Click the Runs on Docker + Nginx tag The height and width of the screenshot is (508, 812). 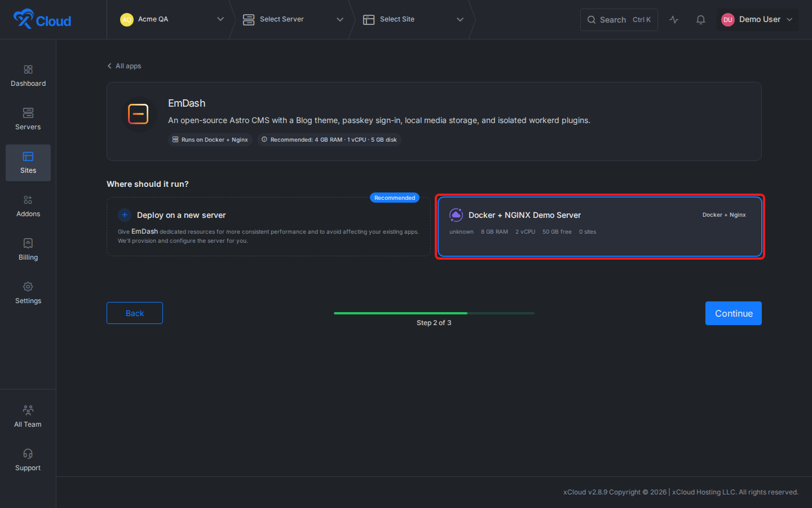210,139
